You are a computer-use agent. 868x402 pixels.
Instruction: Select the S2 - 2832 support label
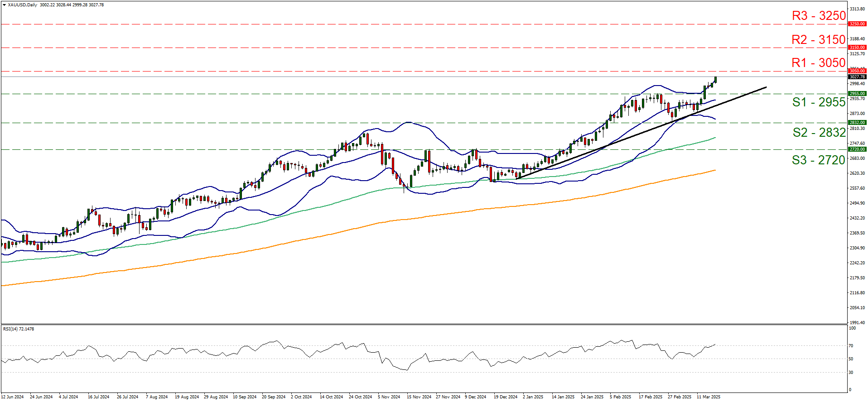coord(819,133)
